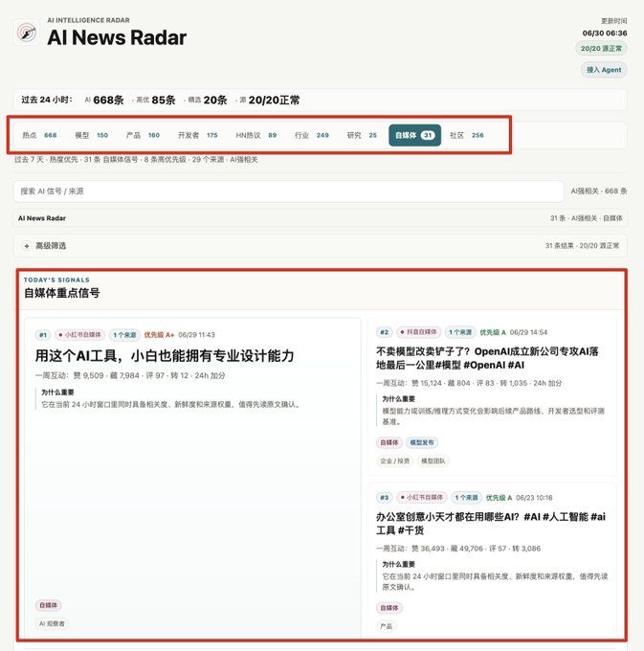Screen dimensions: 644x651
Task: Expand the 高级筛选 plus icon
Action: [x=27, y=246]
